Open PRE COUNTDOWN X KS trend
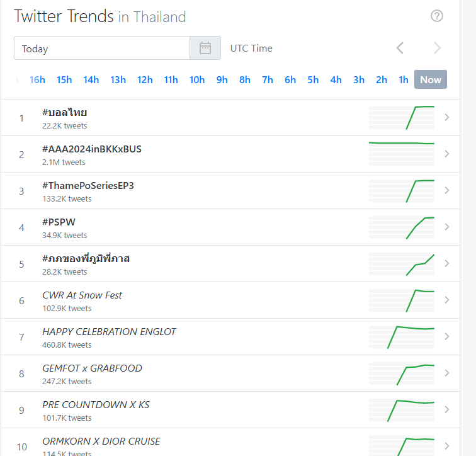476x456 pixels. [x=96, y=405]
